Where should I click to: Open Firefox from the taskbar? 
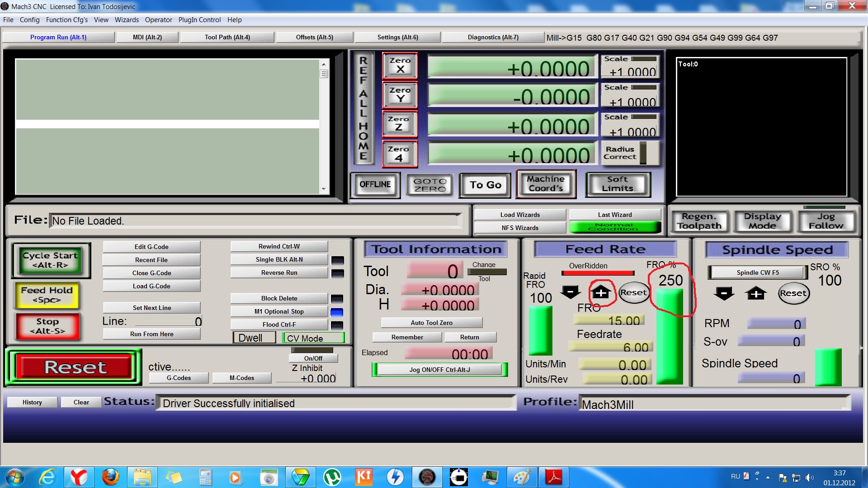click(x=110, y=477)
